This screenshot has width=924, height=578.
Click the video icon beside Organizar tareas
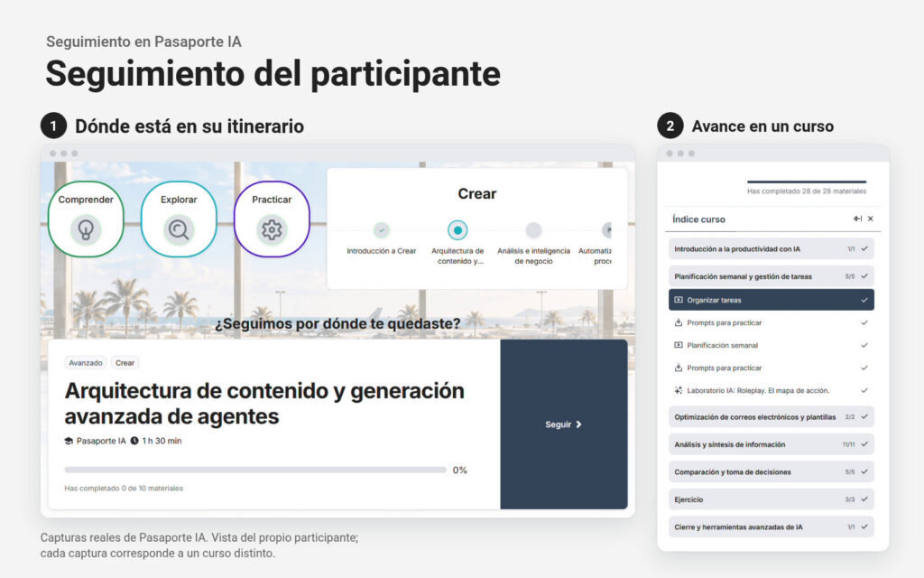tap(679, 300)
